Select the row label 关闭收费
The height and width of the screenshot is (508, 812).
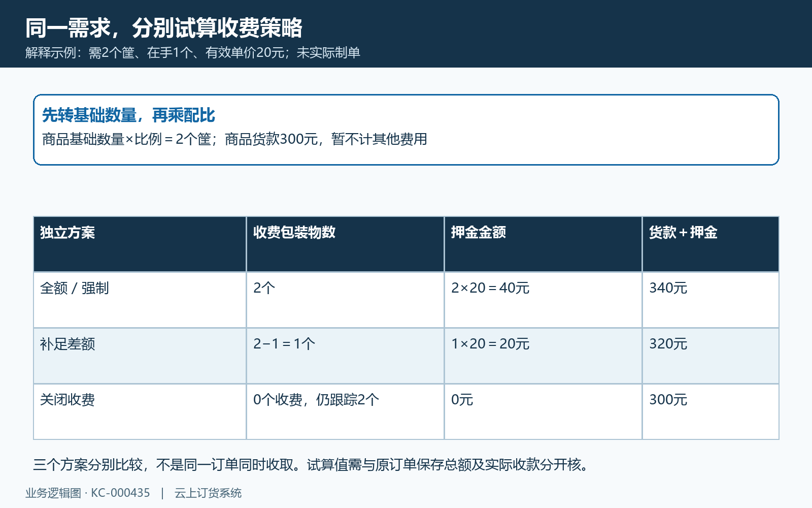pos(140,411)
